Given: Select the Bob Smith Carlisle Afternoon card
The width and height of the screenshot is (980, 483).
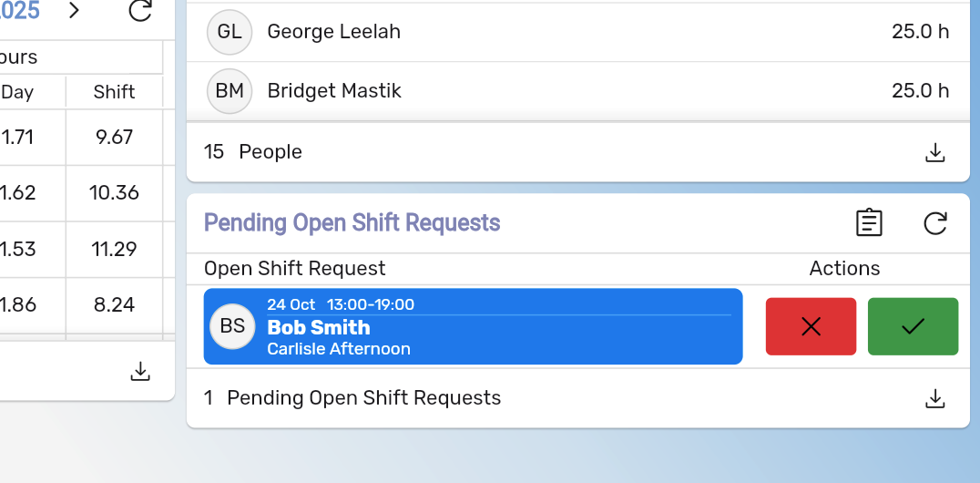Looking at the screenshot, I should pos(492,328).
